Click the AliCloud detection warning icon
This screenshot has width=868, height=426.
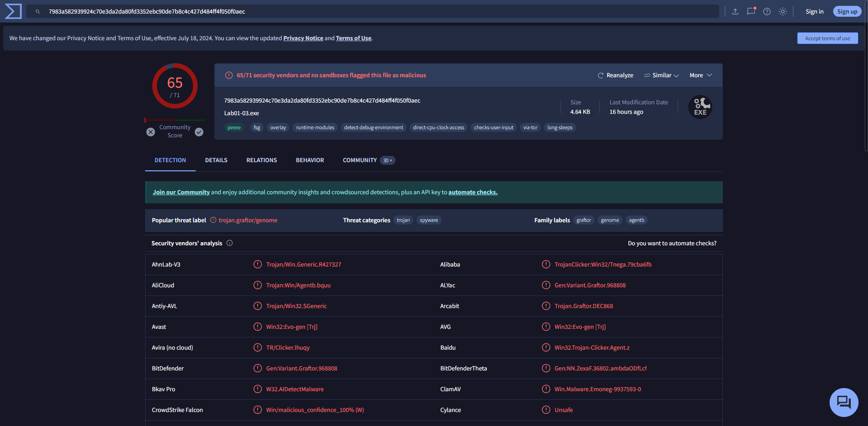[x=258, y=285]
